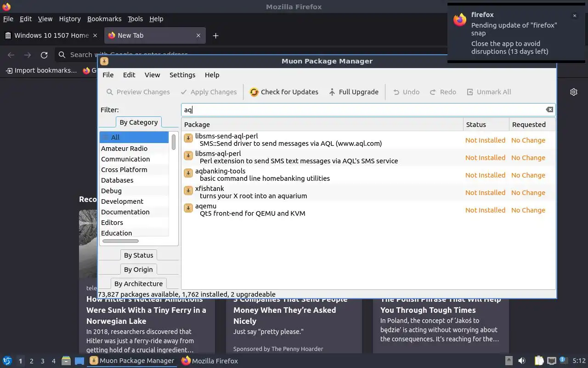This screenshot has height=368, width=588.
Task: Select the Communication category
Action: coord(134,159)
